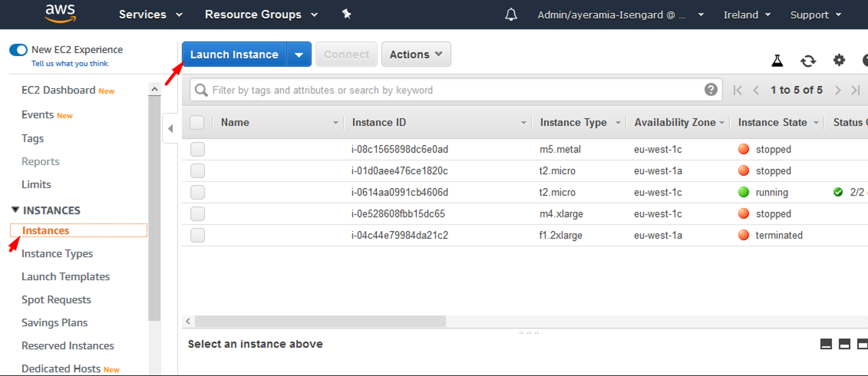Click the filter by tags search field
The image size is (868, 376).
tap(455, 90)
